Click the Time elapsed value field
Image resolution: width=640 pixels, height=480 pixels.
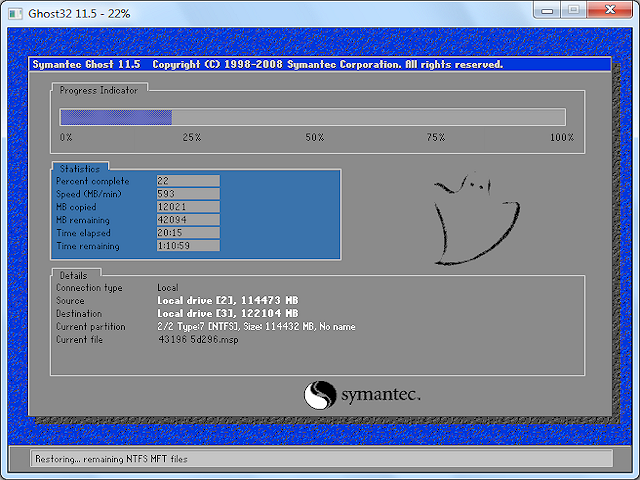point(187,233)
